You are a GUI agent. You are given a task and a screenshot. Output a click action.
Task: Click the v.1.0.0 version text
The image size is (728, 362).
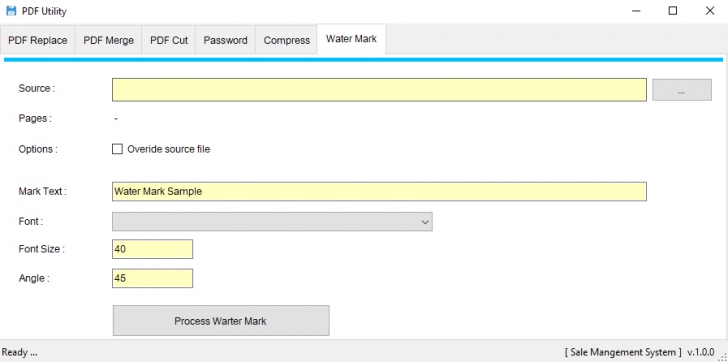coord(701,352)
